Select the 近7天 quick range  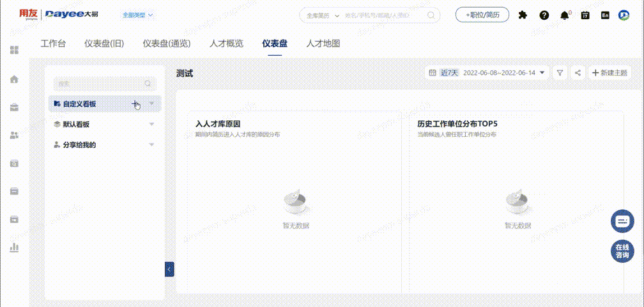(449, 73)
